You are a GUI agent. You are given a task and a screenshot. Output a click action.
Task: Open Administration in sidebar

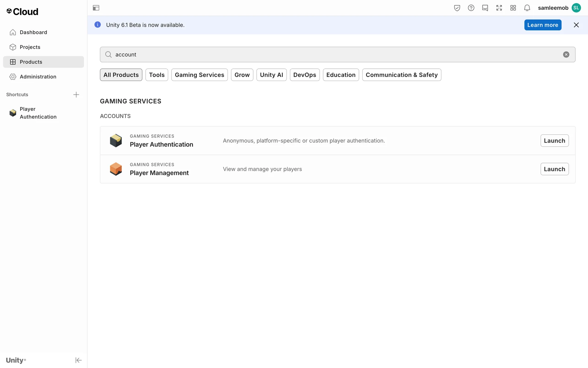point(38,77)
